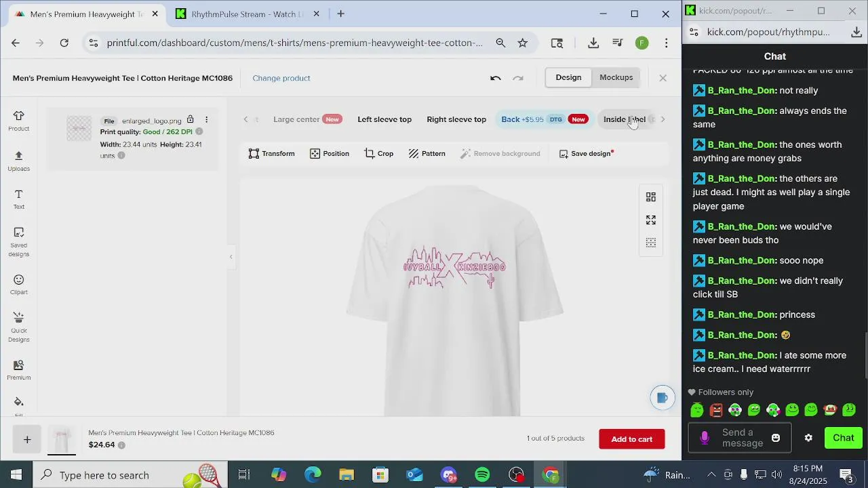Open the Clipart library
This screenshot has height=488, width=868.
[x=18, y=285]
